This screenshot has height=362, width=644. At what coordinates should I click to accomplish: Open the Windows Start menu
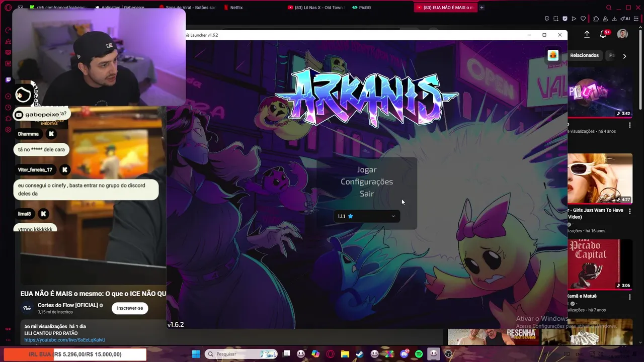point(196,354)
